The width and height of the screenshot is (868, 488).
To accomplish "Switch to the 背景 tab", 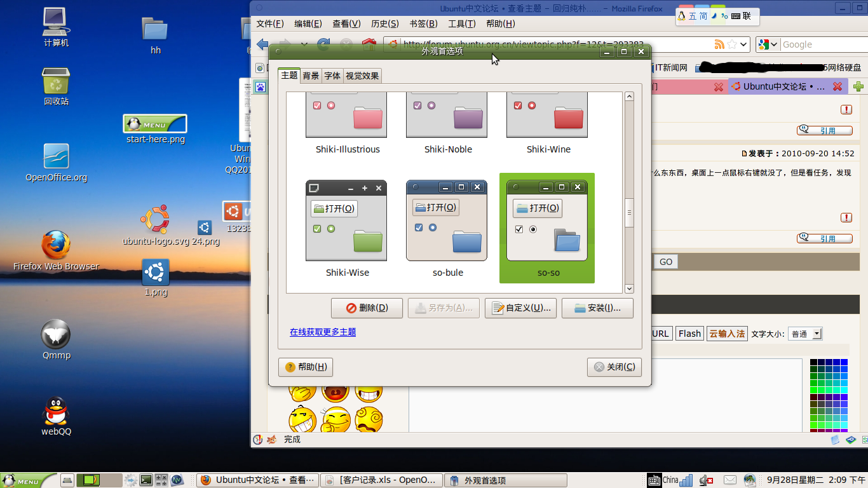I will click(311, 76).
